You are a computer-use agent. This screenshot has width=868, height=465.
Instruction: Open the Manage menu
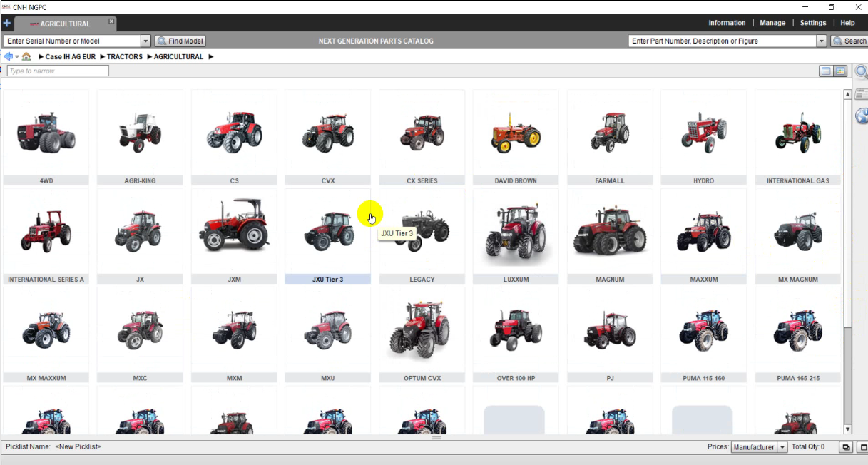[772, 23]
